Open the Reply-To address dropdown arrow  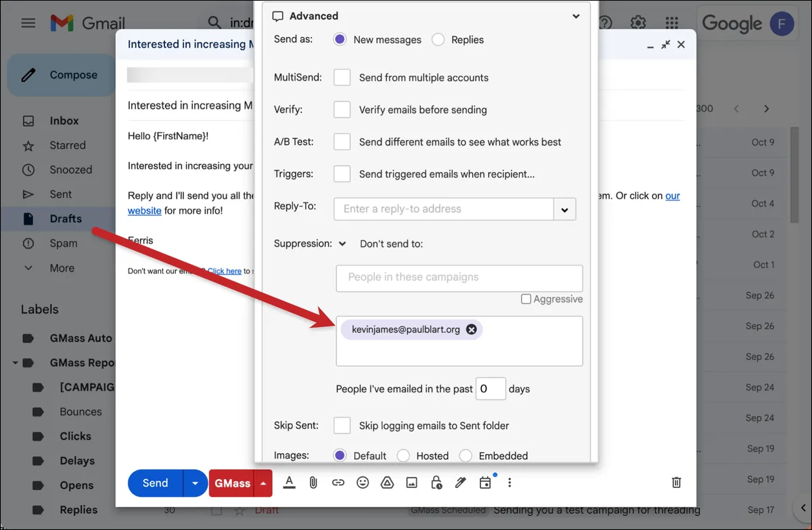[x=564, y=209]
